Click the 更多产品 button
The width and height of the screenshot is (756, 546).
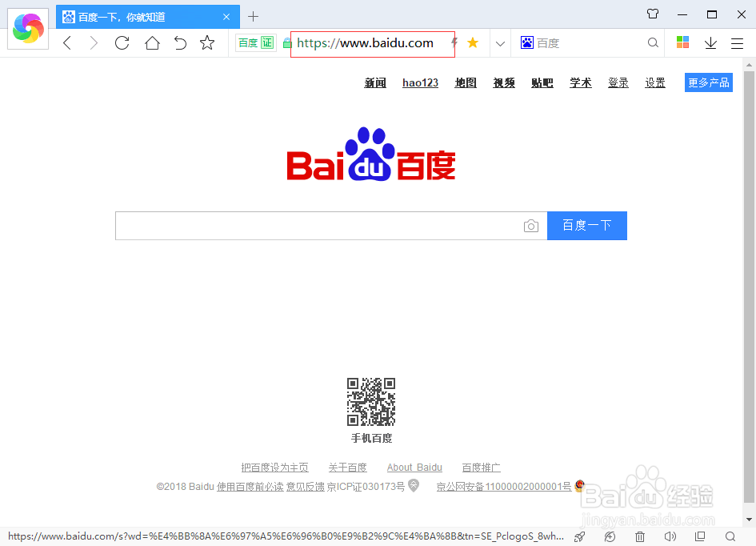(709, 82)
